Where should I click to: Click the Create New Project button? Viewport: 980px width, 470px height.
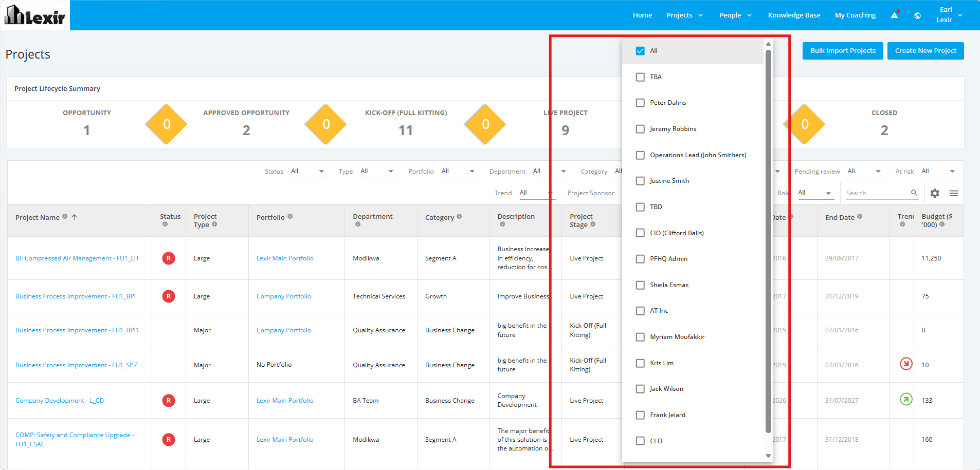tap(925, 51)
